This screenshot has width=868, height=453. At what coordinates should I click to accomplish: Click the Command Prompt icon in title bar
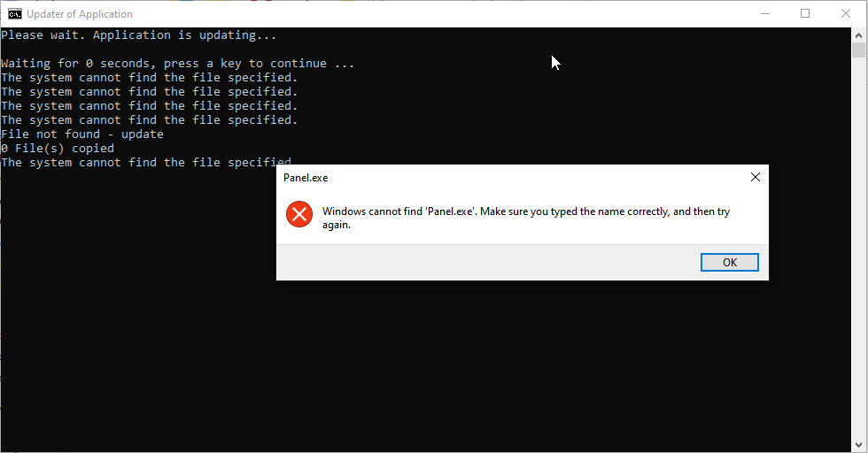click(15, 13)
